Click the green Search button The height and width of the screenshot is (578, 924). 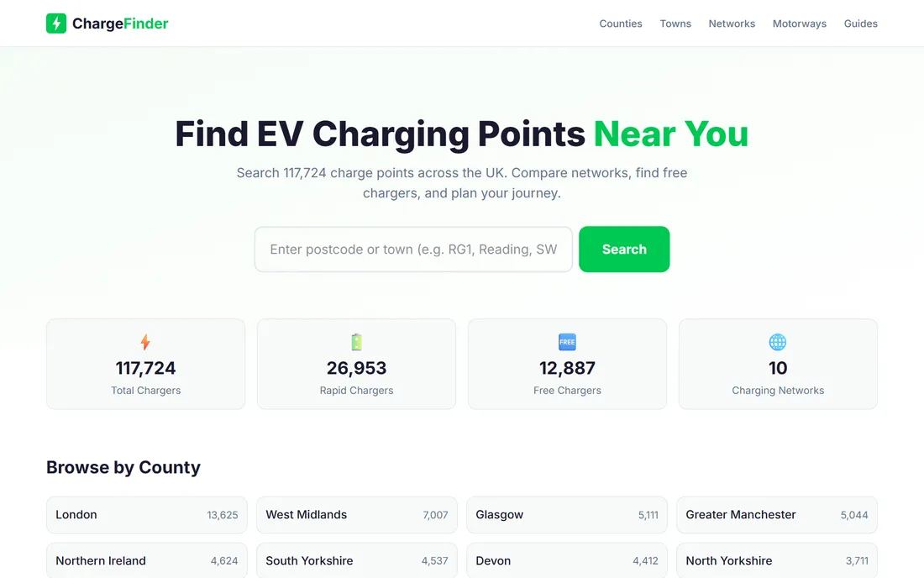(624, 250)
